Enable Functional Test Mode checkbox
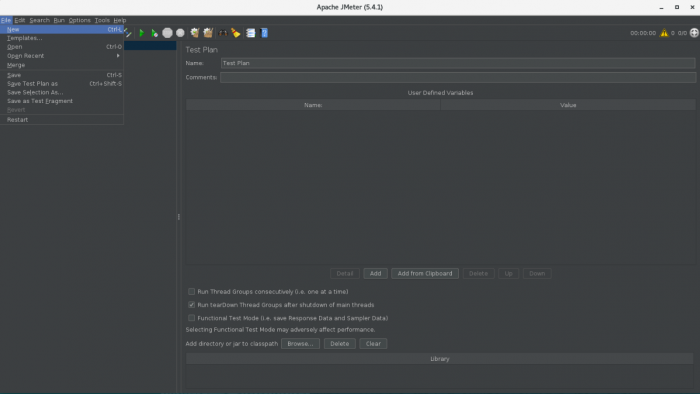The height and width of the screenshot is (394, 700). coord(192,318)
